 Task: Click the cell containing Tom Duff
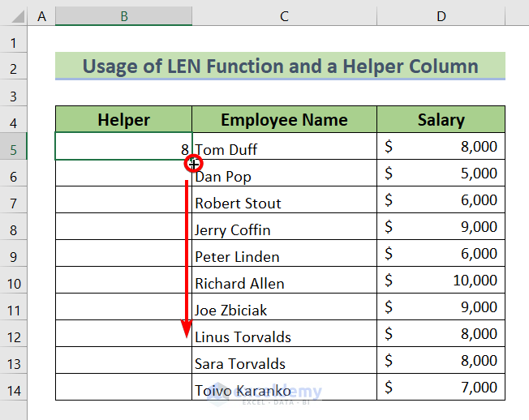point(284,148)
